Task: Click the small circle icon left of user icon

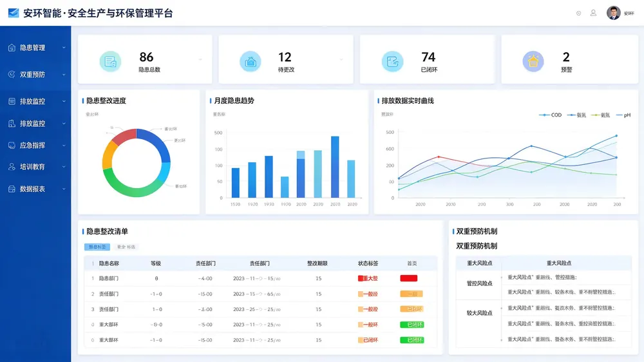Action: (x=578, y=13)
